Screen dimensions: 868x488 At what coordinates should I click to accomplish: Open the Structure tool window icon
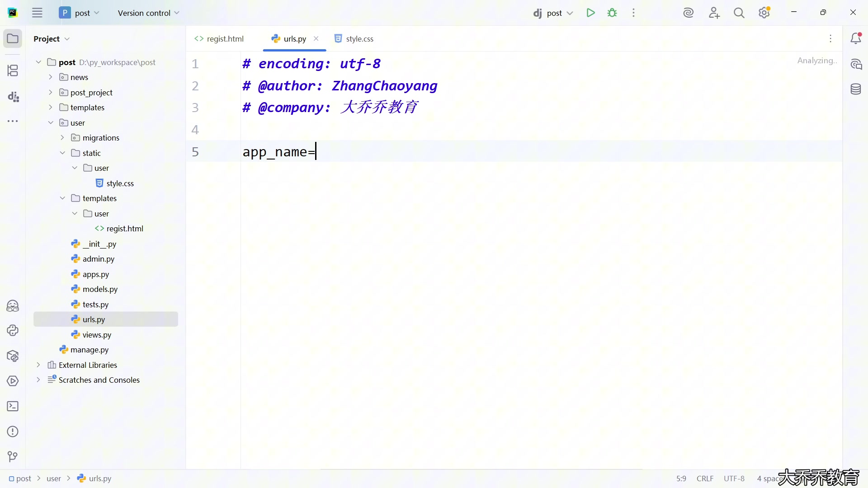pyautogui.click(x=13, y=70)
